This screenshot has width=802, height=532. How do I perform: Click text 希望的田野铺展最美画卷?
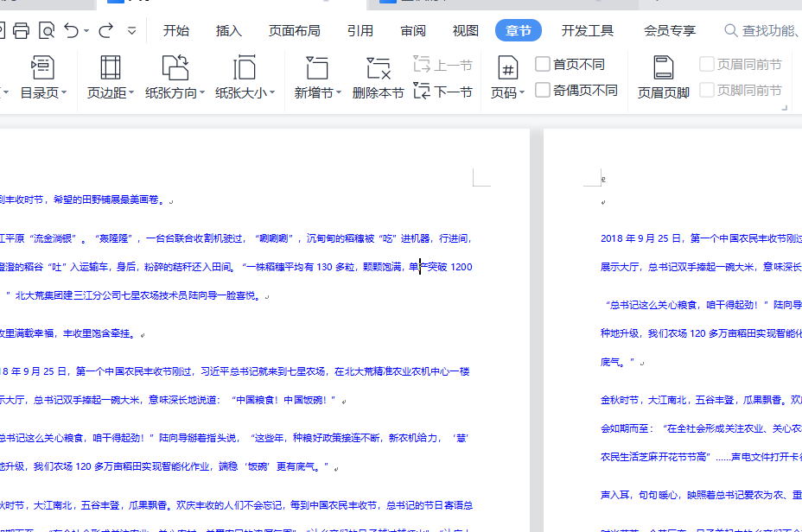coord(106,199)
